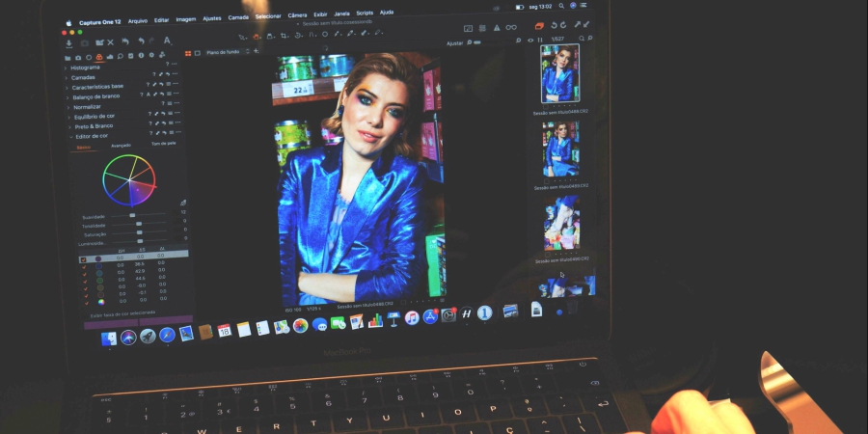Open Finder from the Dock
The image size is (868, 434).
coord(109,339)
